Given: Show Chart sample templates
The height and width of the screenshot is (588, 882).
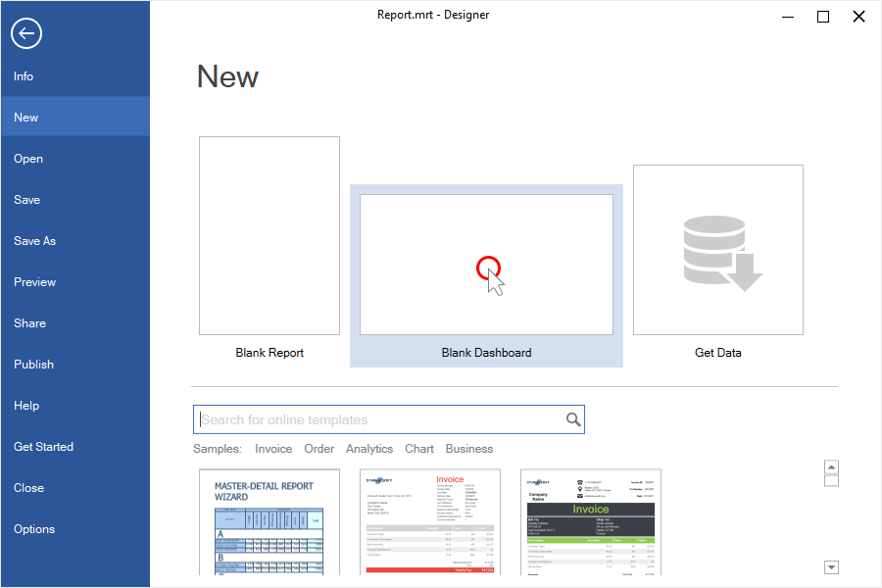Looking at the screenshot, I should [419, 449].
